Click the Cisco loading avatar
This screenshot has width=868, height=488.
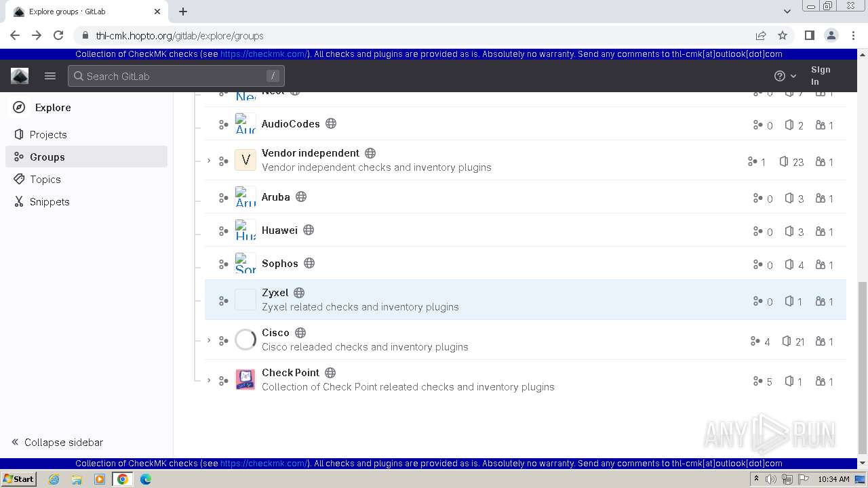pyautogui.click(x=245, y=340)
